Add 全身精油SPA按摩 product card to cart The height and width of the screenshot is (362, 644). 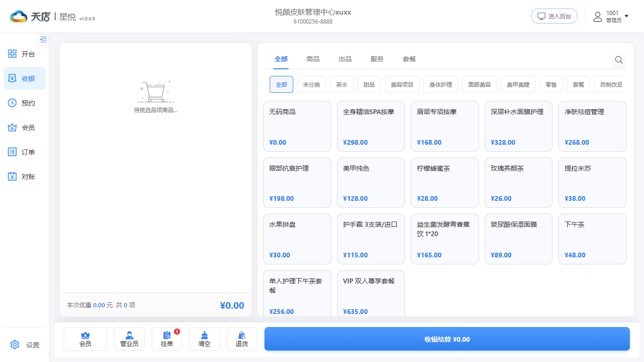click(371, 126)
